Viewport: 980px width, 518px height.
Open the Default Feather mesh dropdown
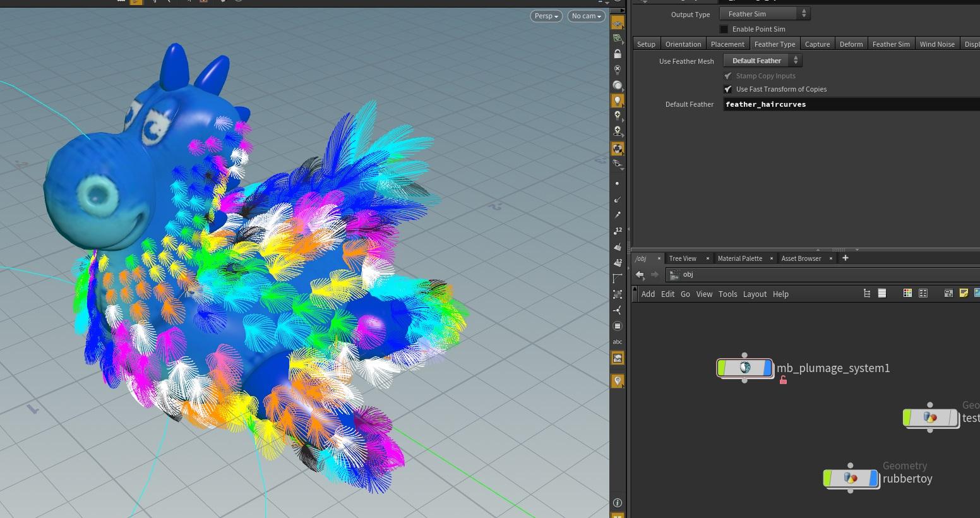(x=762, y=60)
